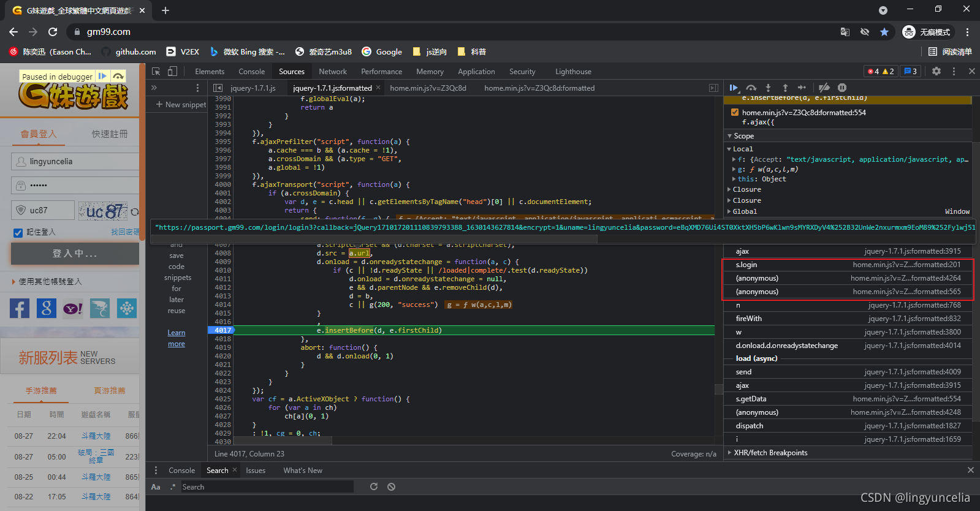Click the 登入中 login button
The width and height of the screenshot is (980, 511).
coord(75,254)
